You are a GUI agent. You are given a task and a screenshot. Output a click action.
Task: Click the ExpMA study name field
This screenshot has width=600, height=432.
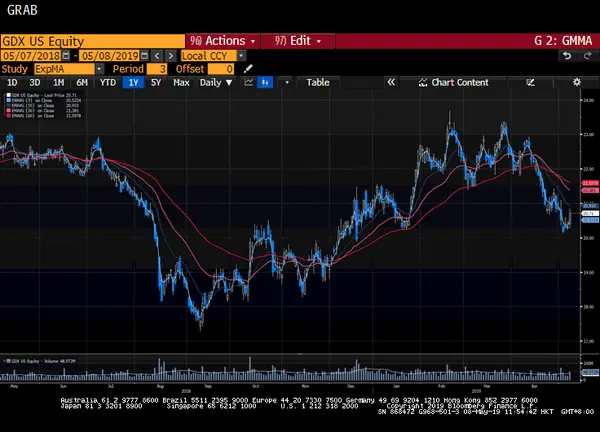pyautogui.click(x=64, y=69)
